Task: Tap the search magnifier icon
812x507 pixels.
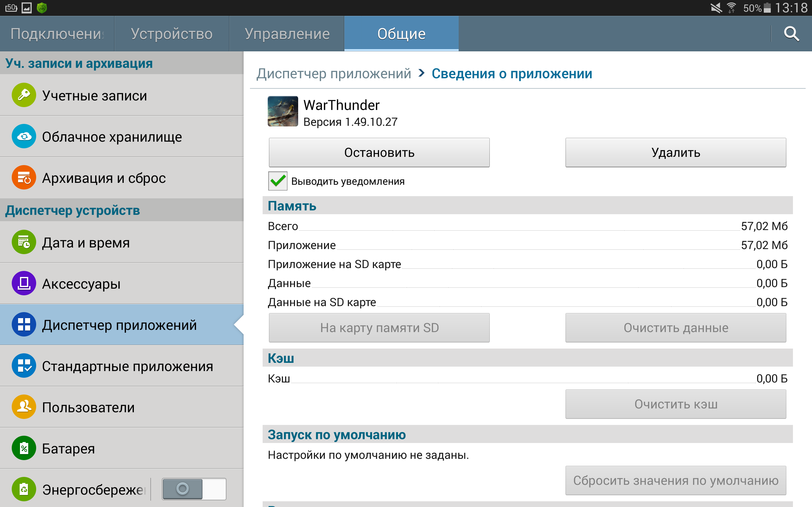Action: tap(791, 34)
